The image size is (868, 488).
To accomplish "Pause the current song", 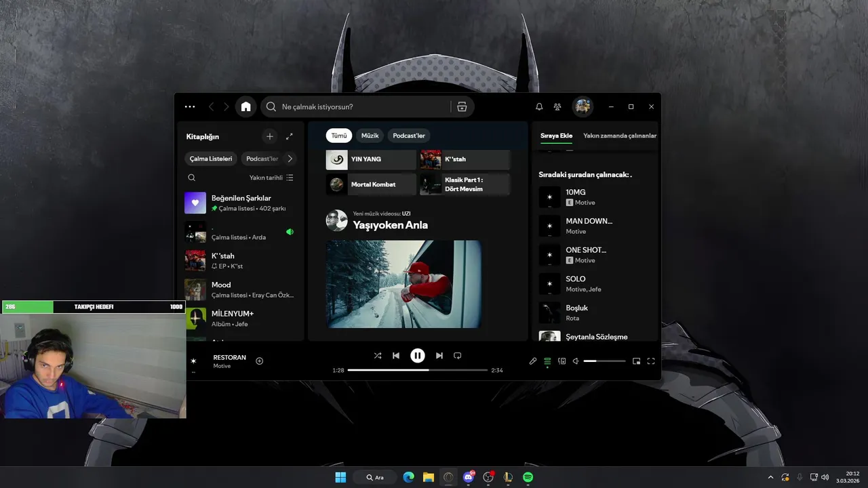I will pos(418,355).
